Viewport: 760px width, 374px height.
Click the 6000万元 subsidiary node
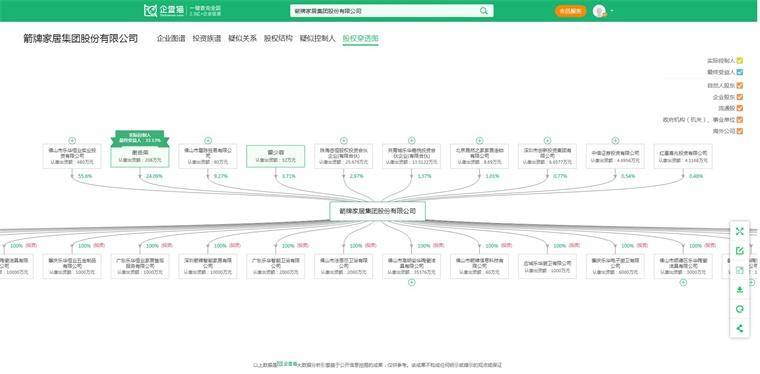[x=615, y=265]
